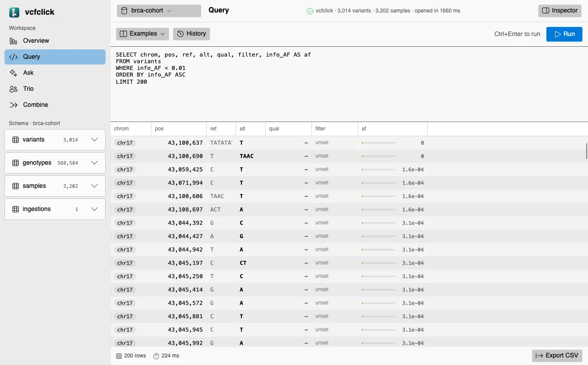Click the position cell 43,045,572

pyautogui.click(x=185, y=303)
